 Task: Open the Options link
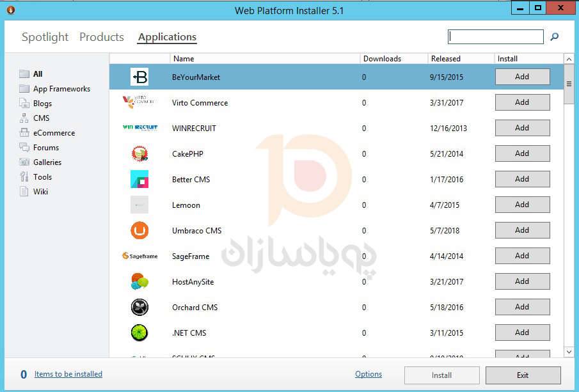pyautogui.click(x=369, y=374)
